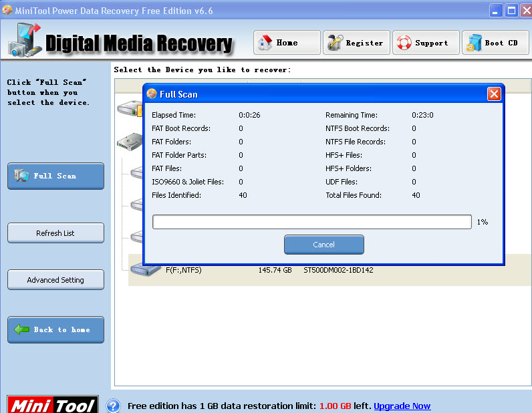
Task: Close the Full Scan dialog
Action: [494, 94]
